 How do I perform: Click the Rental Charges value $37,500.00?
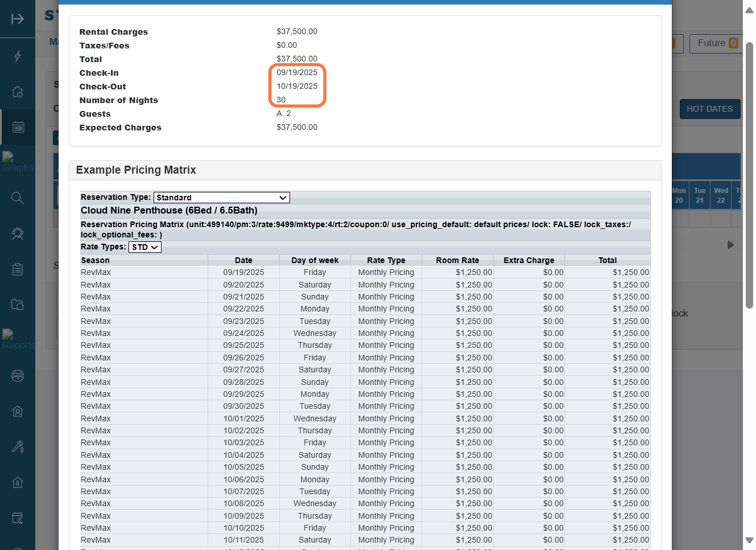[x=297, y=31]
